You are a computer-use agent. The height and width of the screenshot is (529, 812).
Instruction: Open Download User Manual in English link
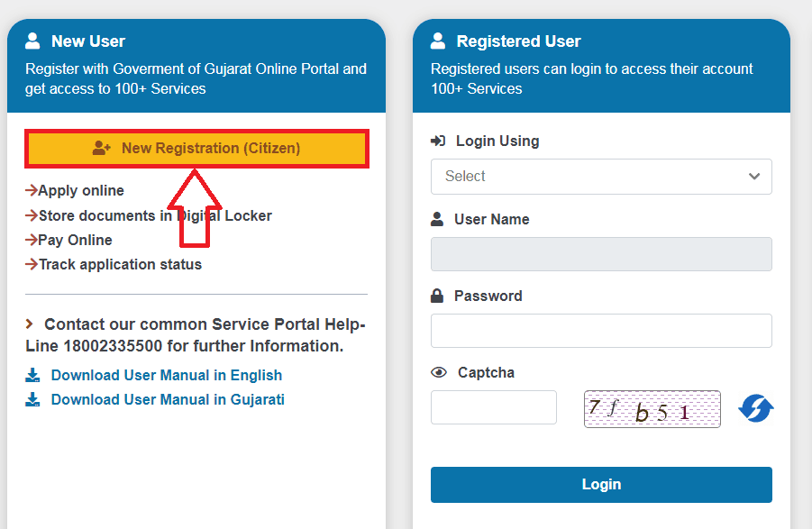(x=167, y=375)
